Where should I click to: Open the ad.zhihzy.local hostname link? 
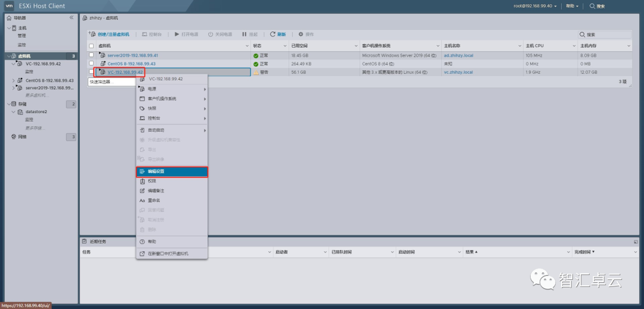pyautogui.click(x=459, y=55)
